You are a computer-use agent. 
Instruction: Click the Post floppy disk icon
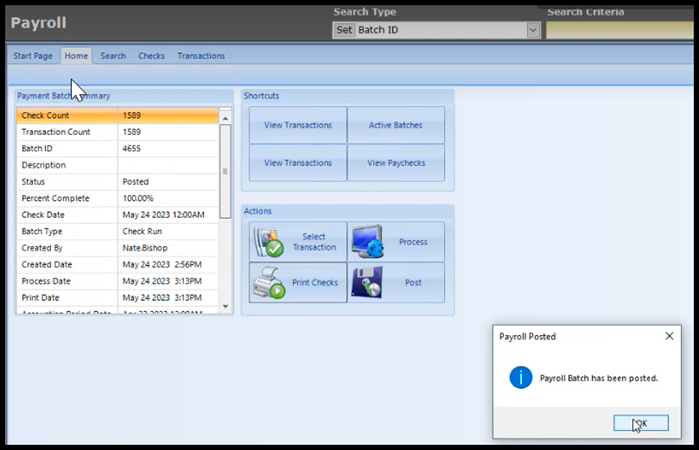366,283
